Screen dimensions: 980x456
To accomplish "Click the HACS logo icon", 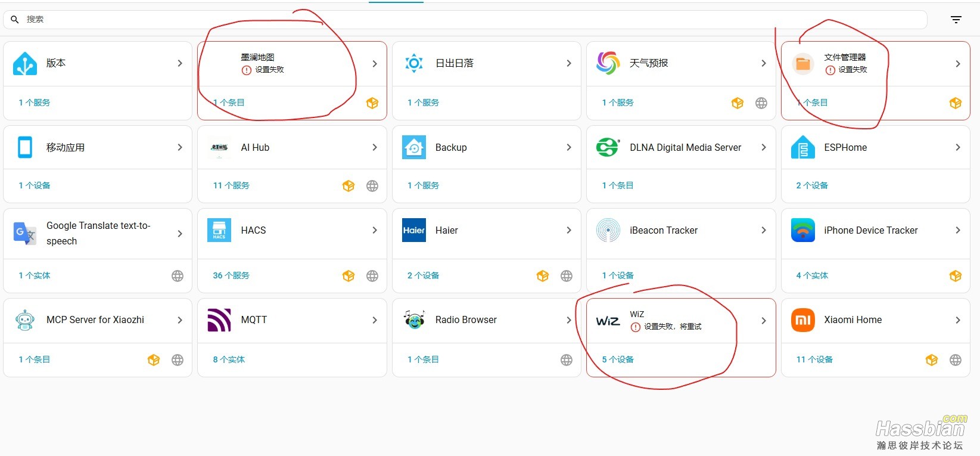I will [219, 230].
